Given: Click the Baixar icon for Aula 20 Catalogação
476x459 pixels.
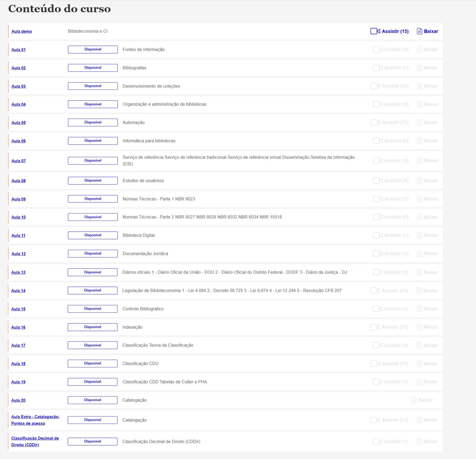Looking at the screenshot, I should (414, 400).
